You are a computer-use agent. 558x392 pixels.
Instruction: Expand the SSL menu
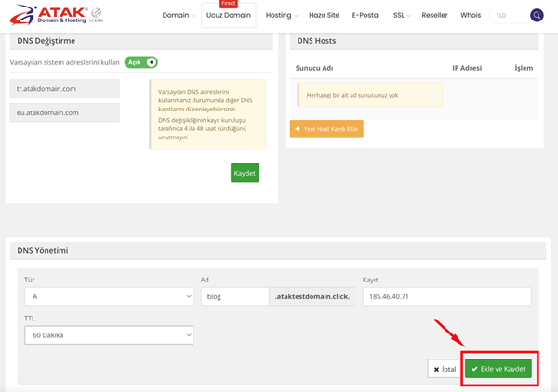(x=402, y=15)
